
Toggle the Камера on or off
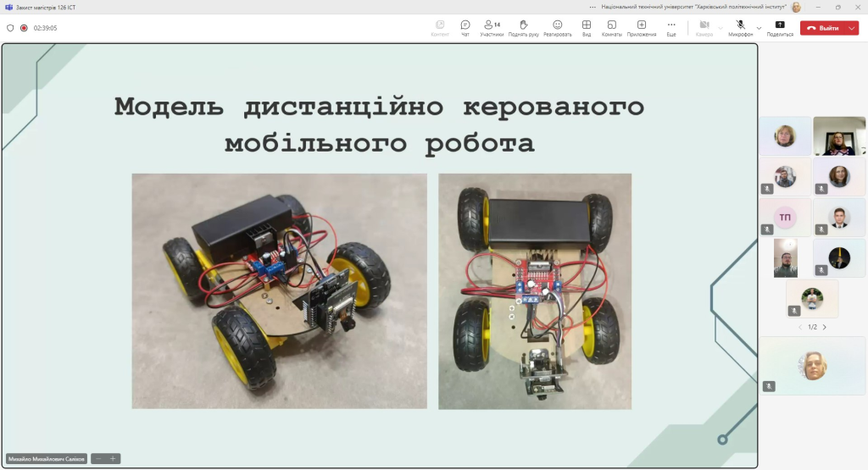[x=704, y=28]
